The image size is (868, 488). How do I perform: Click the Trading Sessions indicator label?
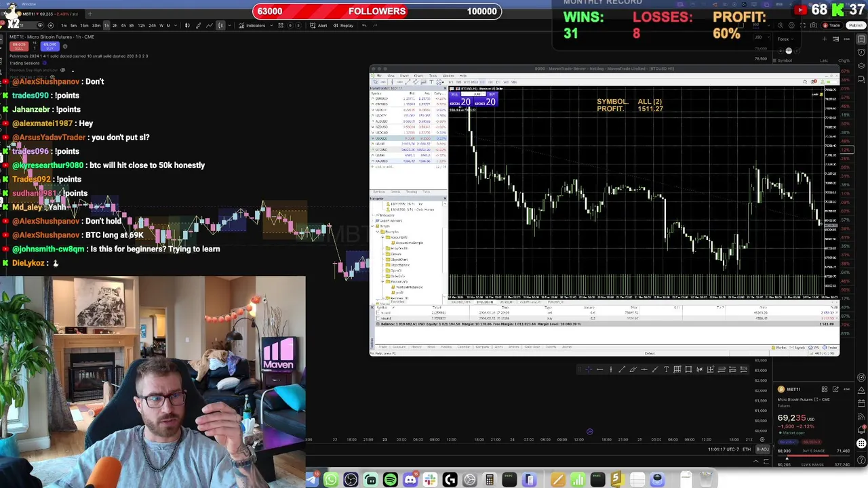tap(24, 63)
